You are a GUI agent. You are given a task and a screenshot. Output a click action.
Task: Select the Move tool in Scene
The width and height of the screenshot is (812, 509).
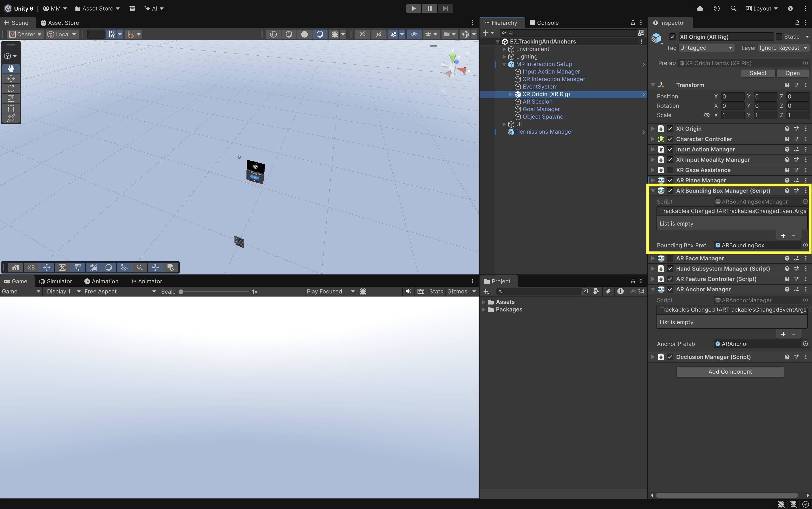(x=11, y=78)
